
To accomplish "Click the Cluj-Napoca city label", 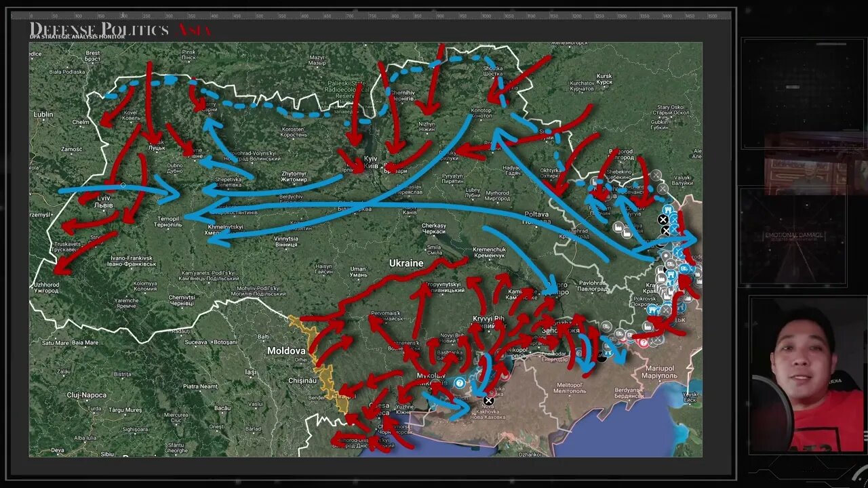I will 87,394.
